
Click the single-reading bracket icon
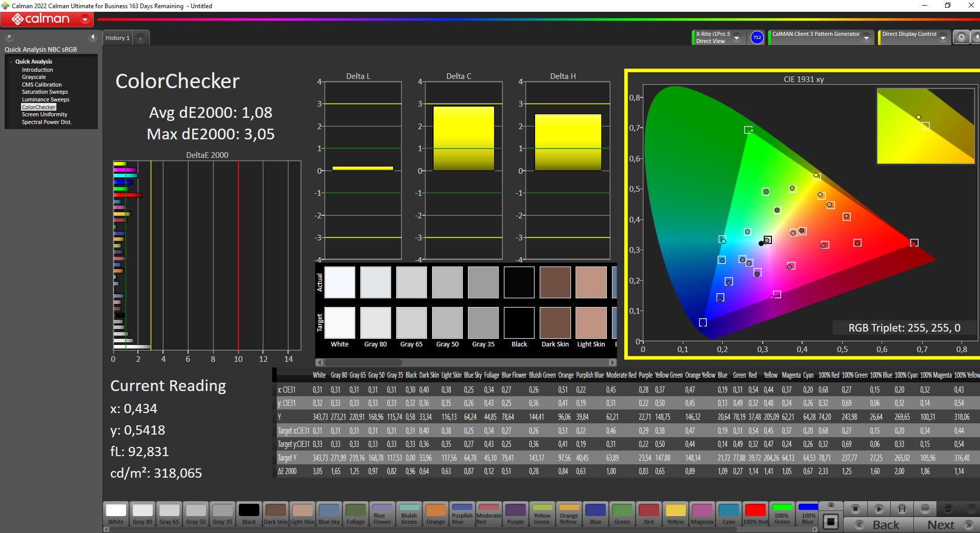coord(902,509)
